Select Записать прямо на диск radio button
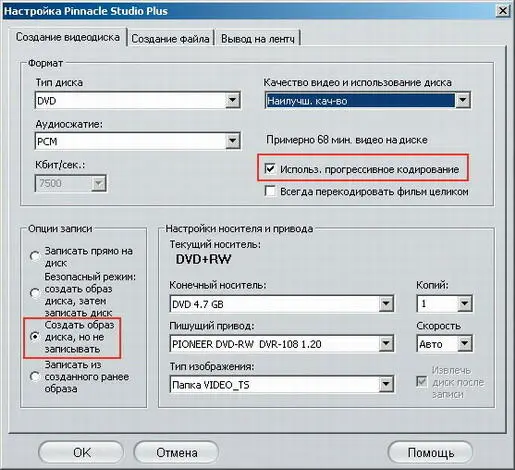Image resolution: width=515 pixels, height=470 pixels. 35,256
